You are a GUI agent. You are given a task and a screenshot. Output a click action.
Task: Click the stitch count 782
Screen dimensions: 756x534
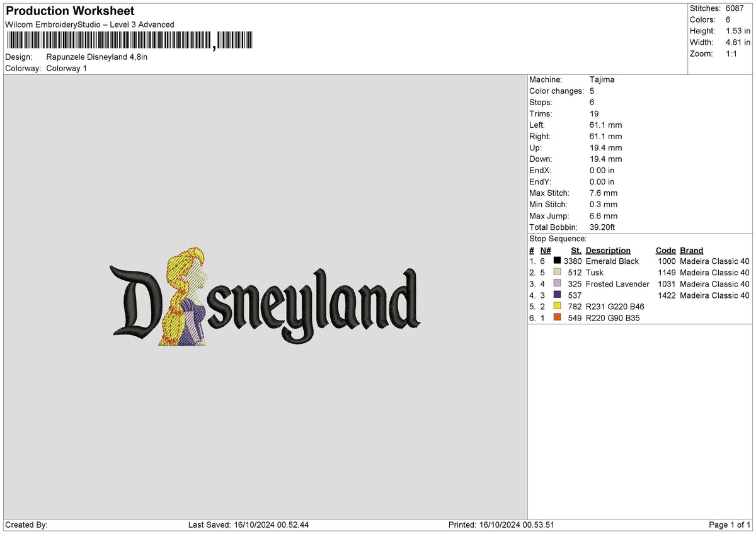575,306
